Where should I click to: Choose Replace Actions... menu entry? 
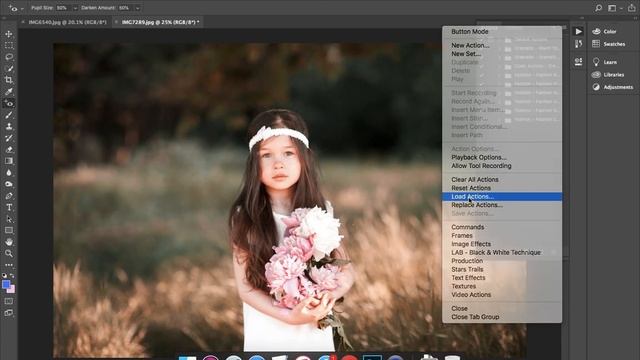coord(477,205)
